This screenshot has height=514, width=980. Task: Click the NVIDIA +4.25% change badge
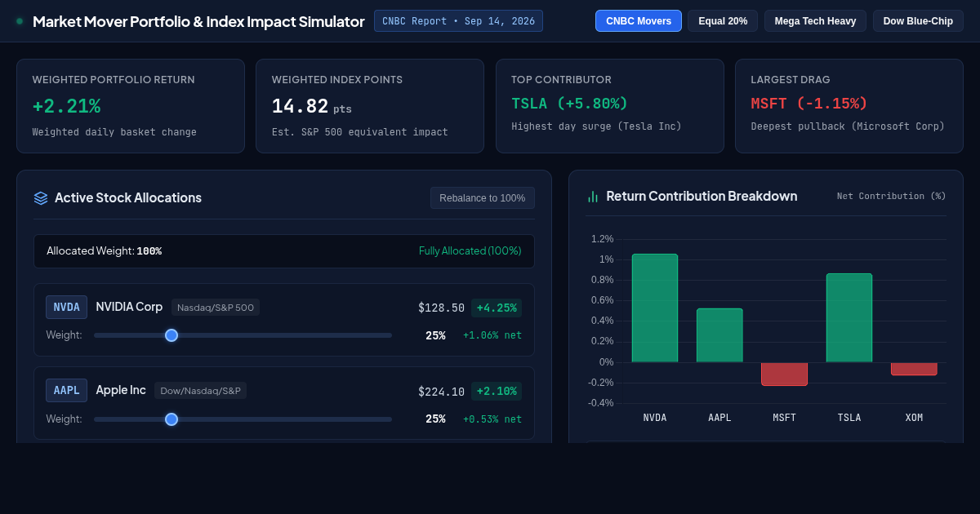497,308
